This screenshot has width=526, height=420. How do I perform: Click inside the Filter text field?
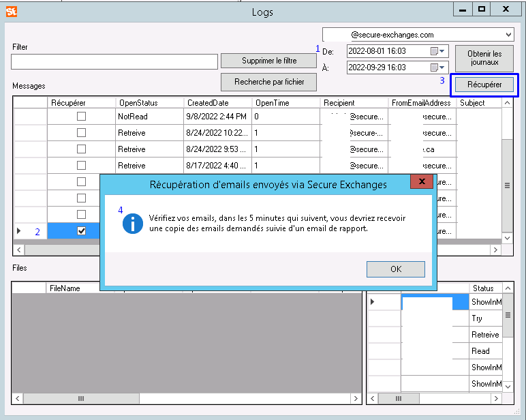[x=114, y=62]
